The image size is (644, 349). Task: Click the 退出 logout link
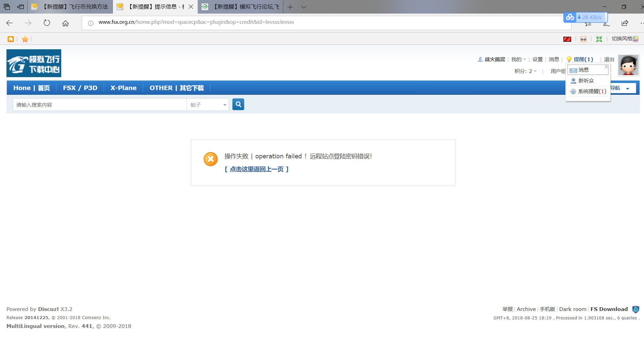click(609, 59)
